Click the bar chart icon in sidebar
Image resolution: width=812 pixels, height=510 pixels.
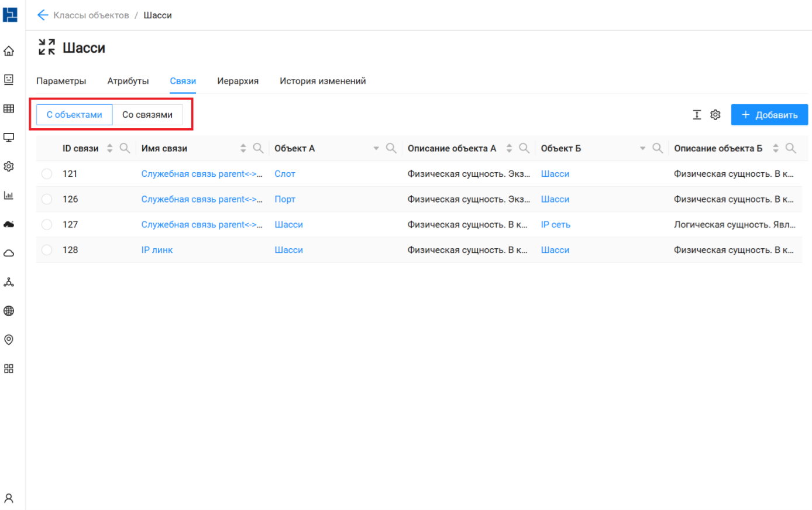pyautogui.click(x=9, y=195)
